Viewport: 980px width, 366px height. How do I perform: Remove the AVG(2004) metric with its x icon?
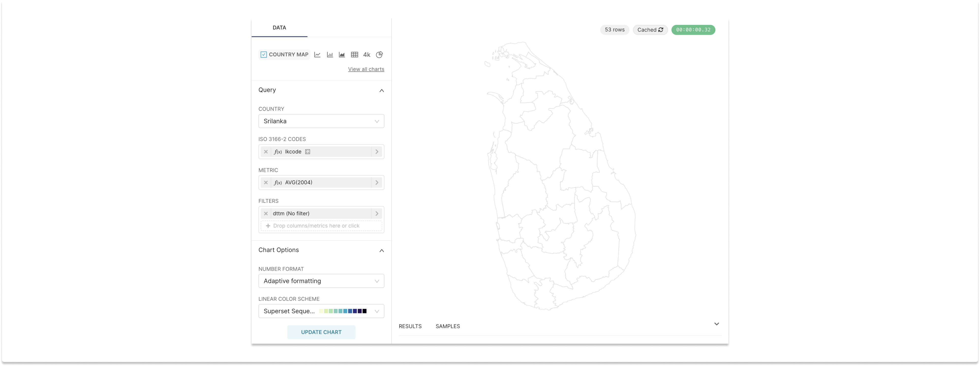click(x=266, y=182)
